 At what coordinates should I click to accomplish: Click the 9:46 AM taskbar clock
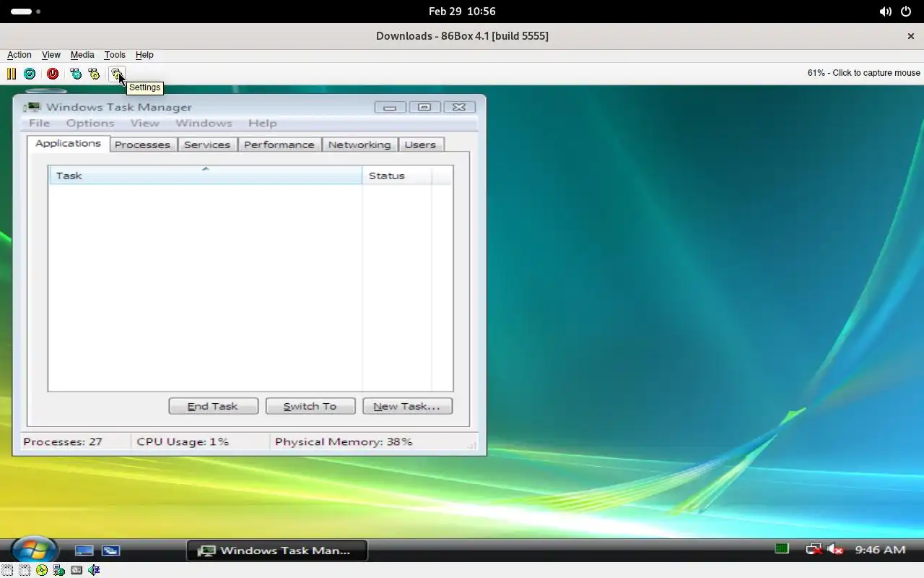(x=880, y=550)
